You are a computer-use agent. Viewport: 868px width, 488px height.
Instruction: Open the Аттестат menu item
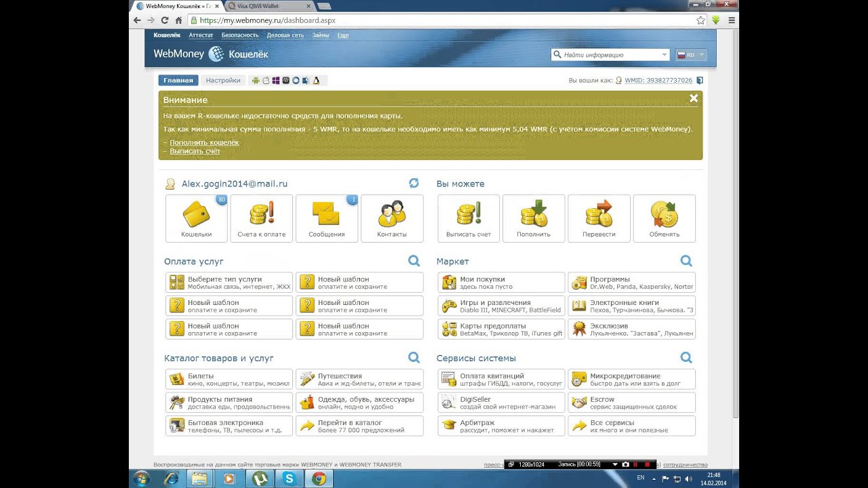[x=201, y=35]
